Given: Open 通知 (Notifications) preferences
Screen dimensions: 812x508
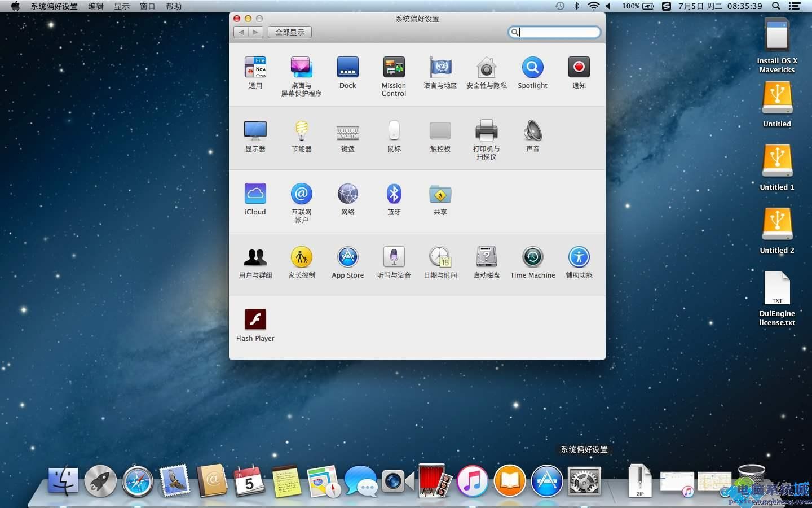Looking at the screenshot, I should 579,67.
